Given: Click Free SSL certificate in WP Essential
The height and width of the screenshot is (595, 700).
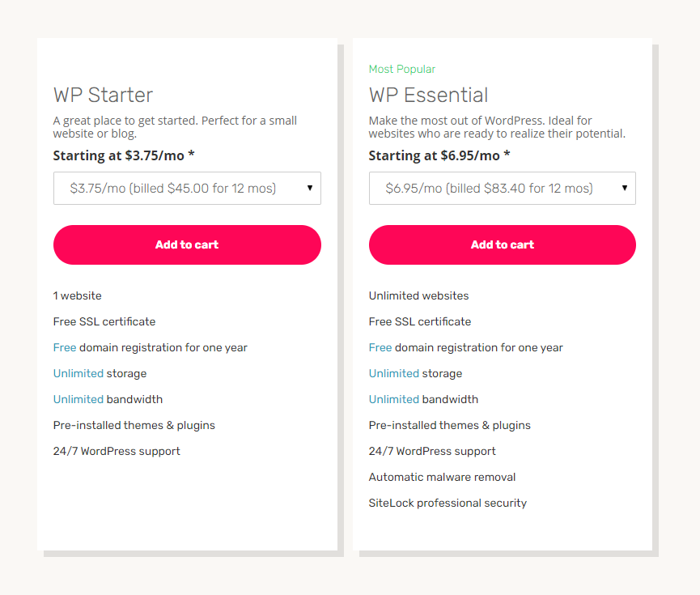Looking at the screenshot, I should [419, 321].
